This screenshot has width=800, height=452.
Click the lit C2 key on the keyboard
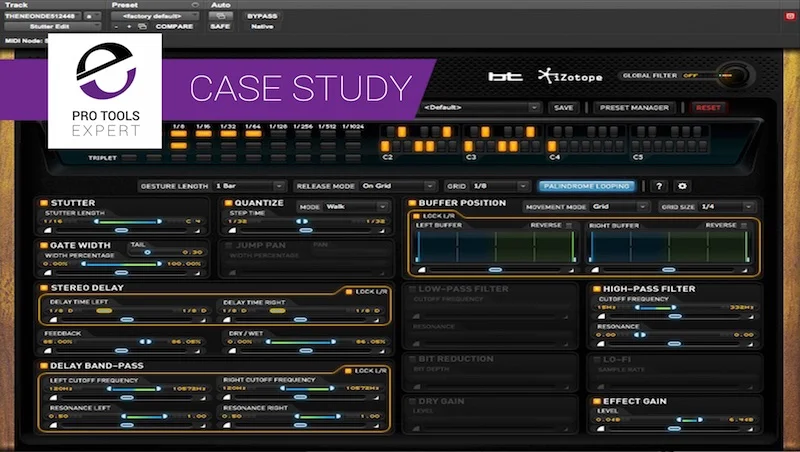click(385, 147)
